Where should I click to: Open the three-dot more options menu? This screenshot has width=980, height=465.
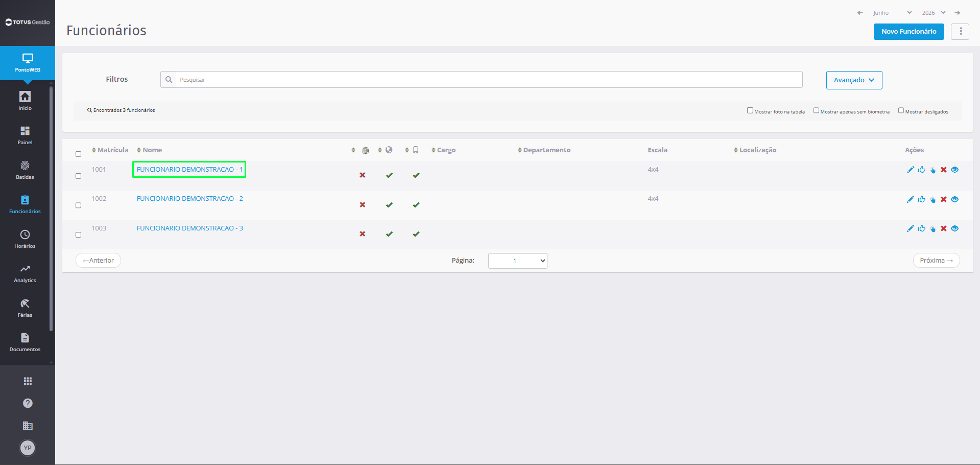coord(960,32)
